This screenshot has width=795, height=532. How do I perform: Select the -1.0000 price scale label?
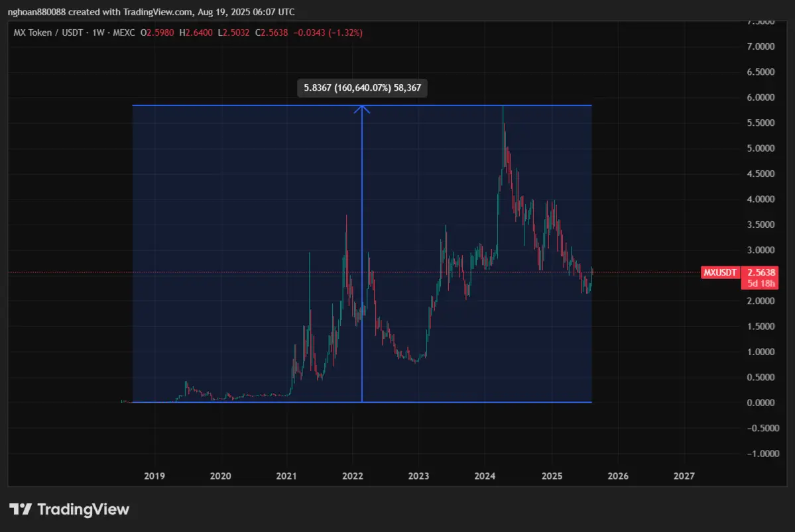[760, 454]
